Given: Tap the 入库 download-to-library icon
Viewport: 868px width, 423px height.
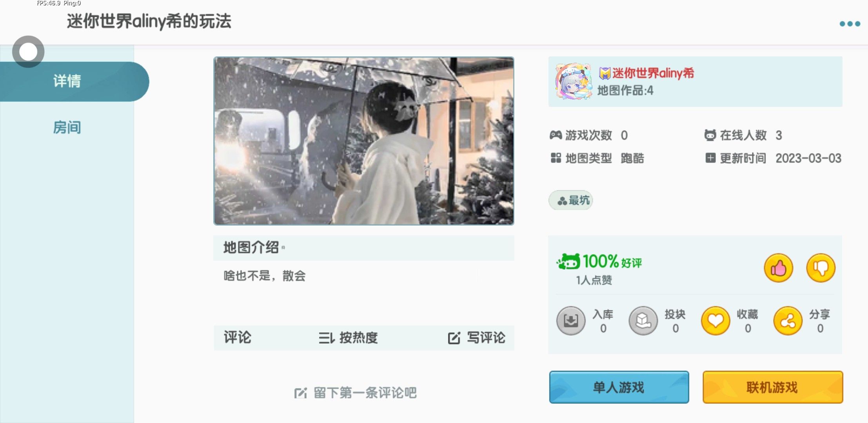Looking at the screenshot, I should pos(571,321).
